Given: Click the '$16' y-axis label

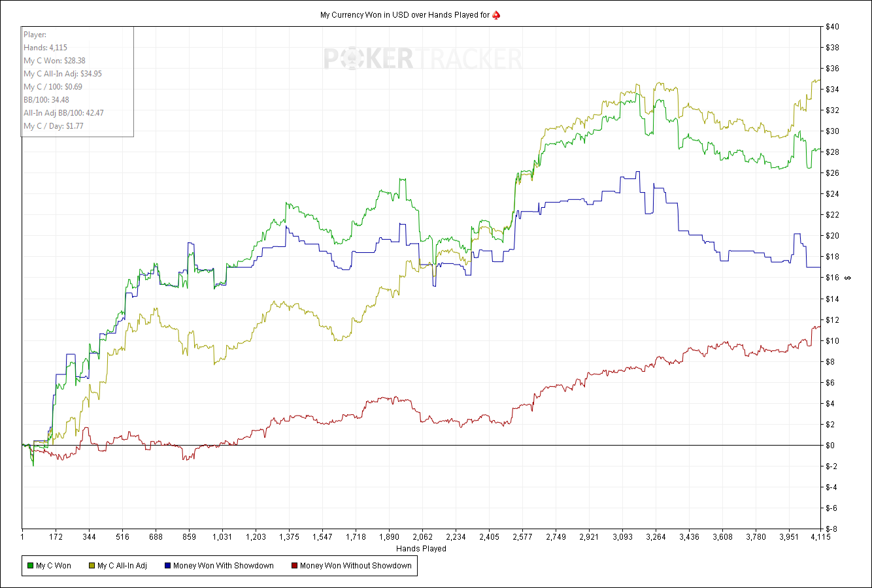Looking at the screenshot, I should 832,278.
